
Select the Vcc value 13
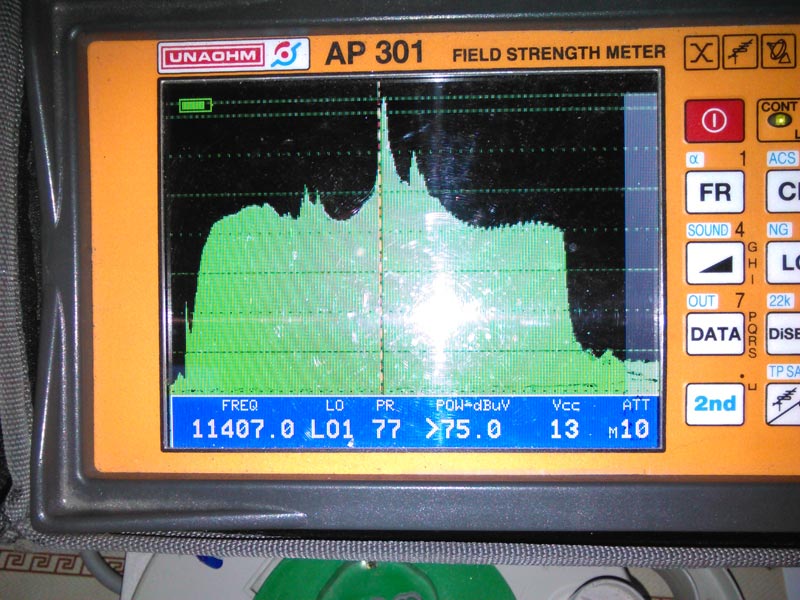click(564, 429)
